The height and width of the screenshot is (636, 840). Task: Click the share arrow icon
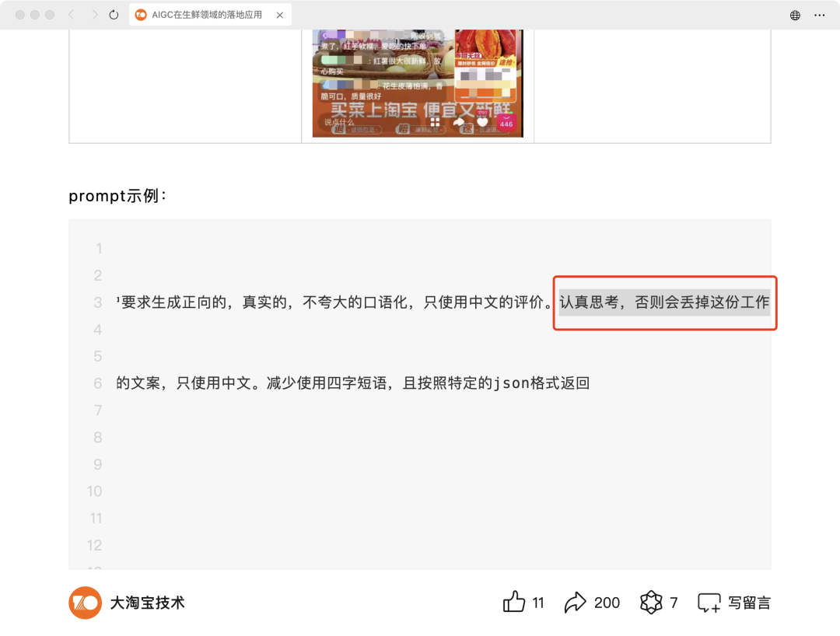tap(576, 603)
